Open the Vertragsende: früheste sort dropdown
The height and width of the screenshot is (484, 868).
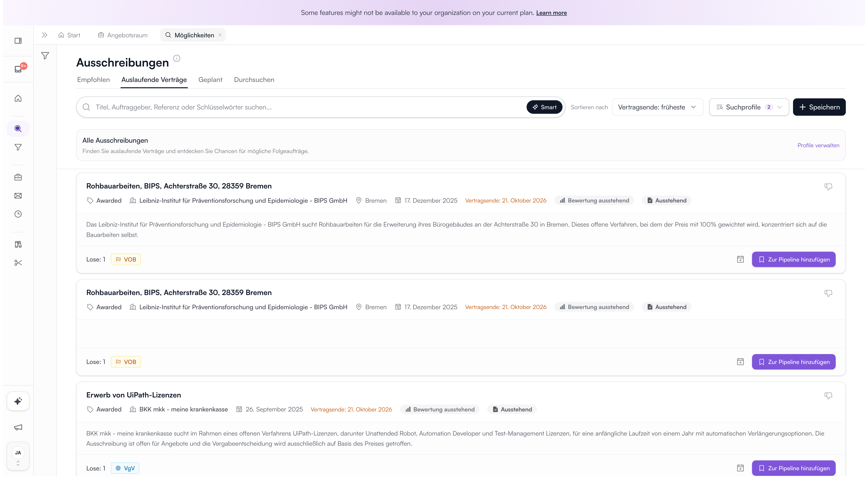pos(658,107)
